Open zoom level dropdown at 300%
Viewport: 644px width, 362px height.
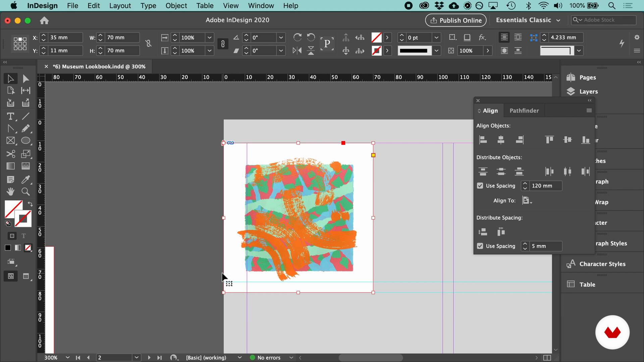67,358
